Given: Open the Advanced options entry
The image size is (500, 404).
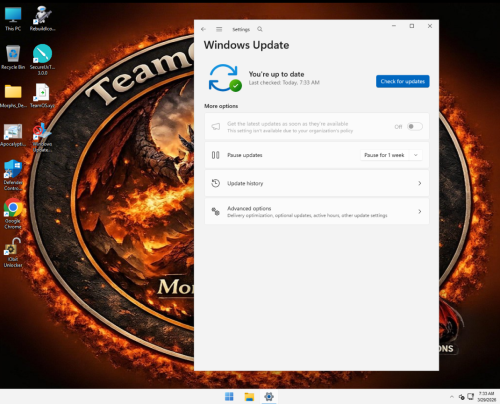Looking at the screenshot, I should click(317, 212).
